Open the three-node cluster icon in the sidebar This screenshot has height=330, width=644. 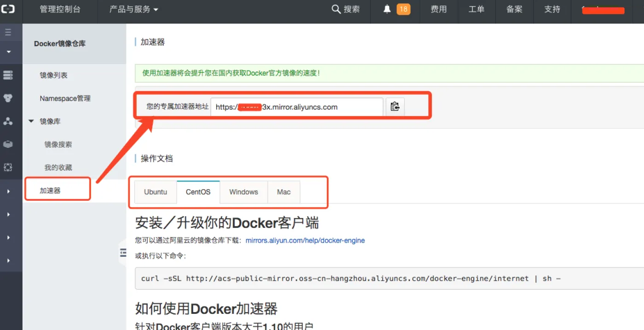pos(8,121)
